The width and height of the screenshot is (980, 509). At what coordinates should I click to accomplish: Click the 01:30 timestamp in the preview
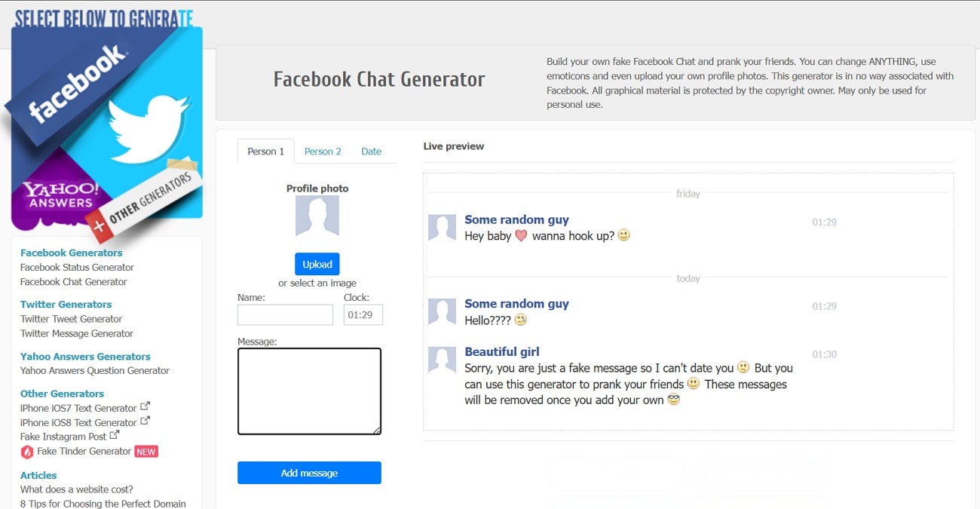pos(824,354)
